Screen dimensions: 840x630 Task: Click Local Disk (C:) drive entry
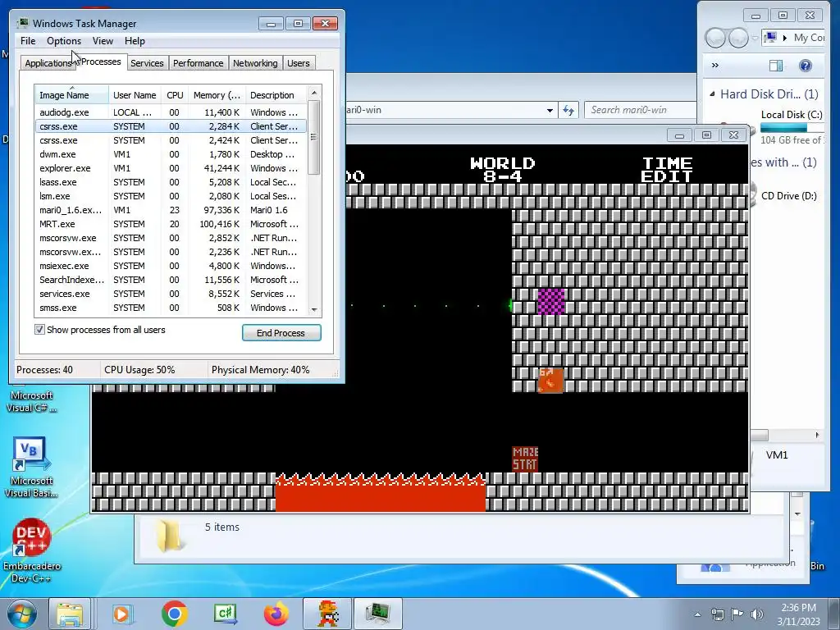pyautogui.click(x=792, y=115)
